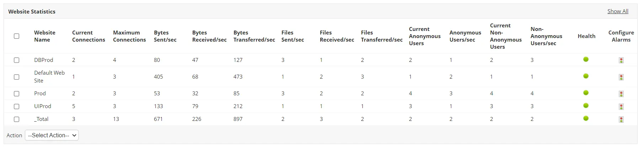
Task: Open Configure Alarms icon for _Total row
Action: 621,119
